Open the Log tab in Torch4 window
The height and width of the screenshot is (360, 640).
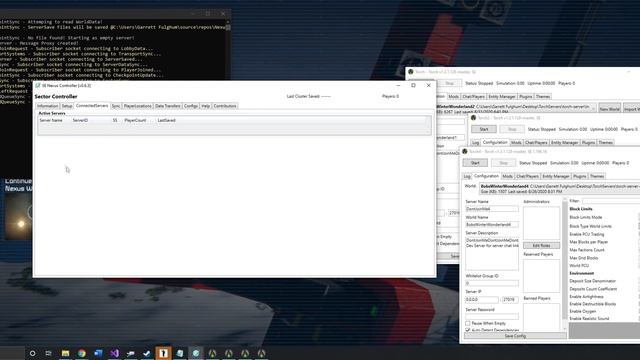point(467,176)
